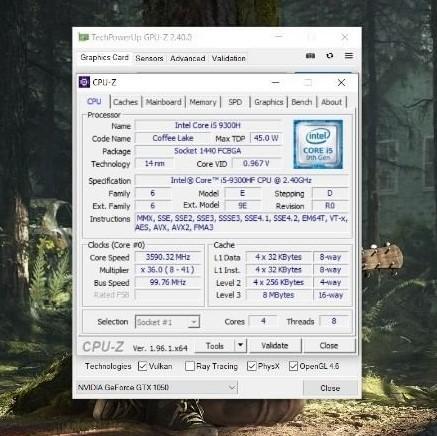Select the Graphics Card tab in GPU-Z
This screenshot has height=436, width=437.
coord(104,58)
